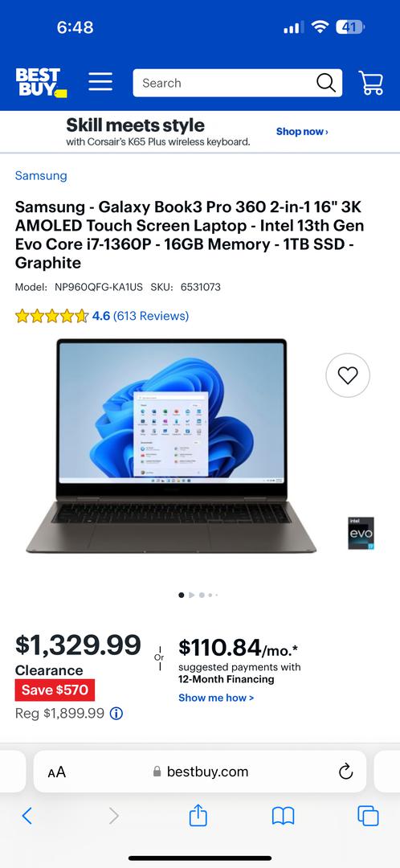Viewport: 400px width, 868px height.
Task: Open the 613 Reviews link
Action: coord(151,316)
